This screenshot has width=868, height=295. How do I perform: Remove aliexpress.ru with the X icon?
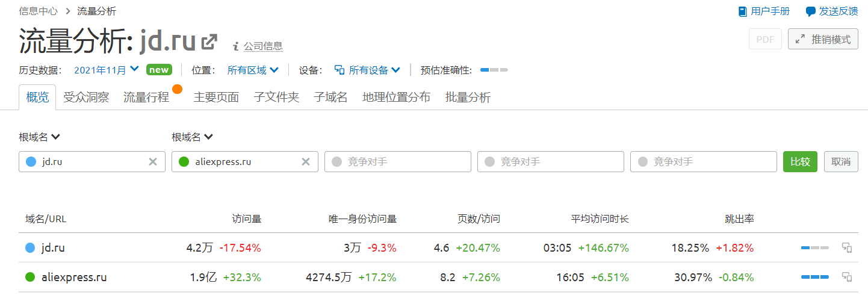306,161
